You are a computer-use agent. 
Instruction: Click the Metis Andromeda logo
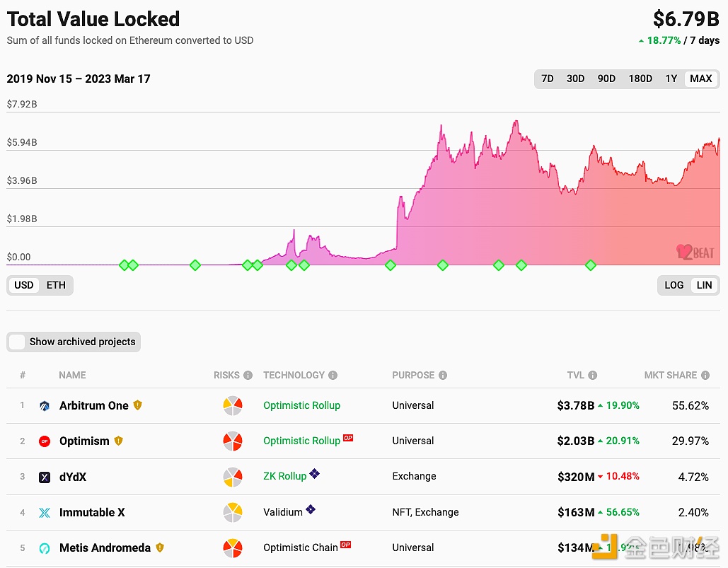(x=44, y=547)
